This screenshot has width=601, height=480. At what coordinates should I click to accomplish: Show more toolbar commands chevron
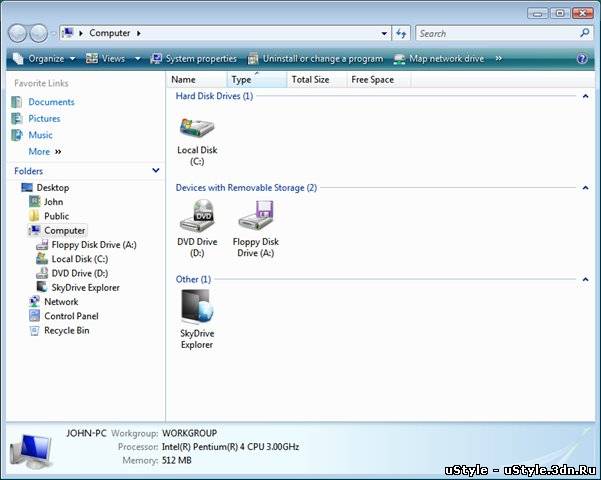coord(498,59)
